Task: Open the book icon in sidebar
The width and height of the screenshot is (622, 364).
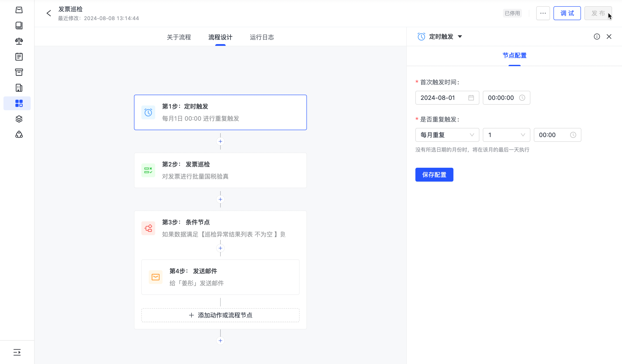Action: [x=19, y=26]
